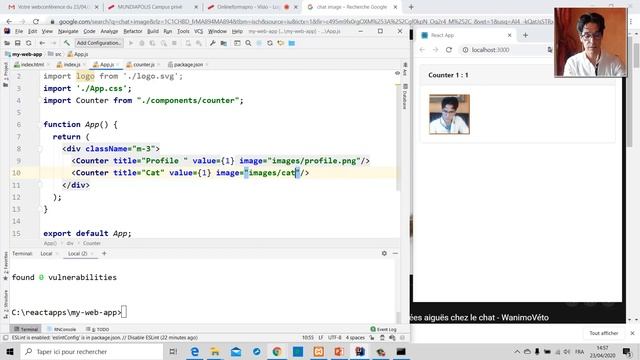Image resolution: width=640 pixels, height=360 pixels.
Task: Open File Explorer from the taskbar
Action: tap(215, 351)
